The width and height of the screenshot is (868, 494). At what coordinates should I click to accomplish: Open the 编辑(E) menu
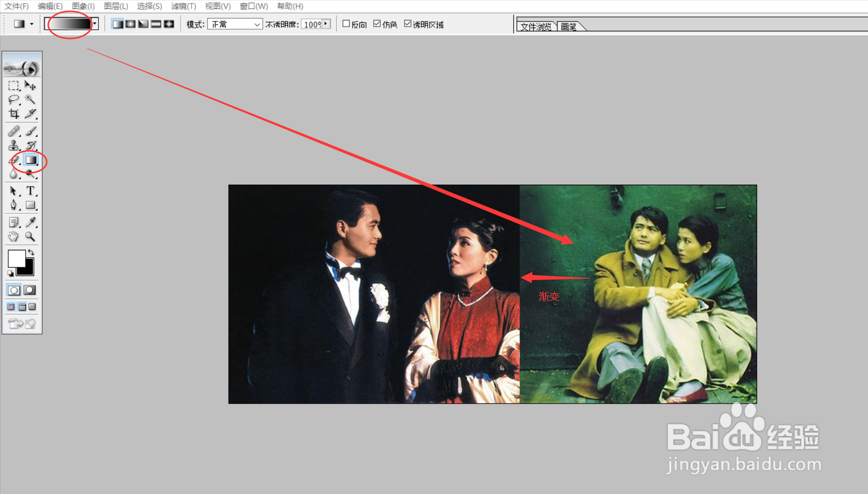50,6
